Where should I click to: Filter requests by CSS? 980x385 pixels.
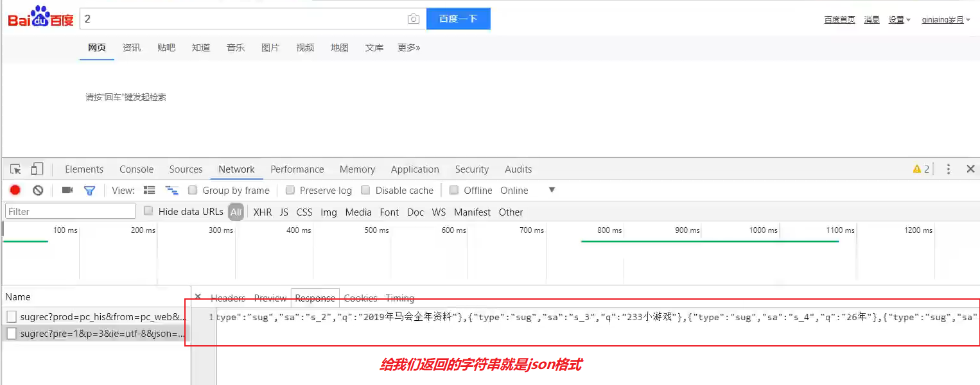tap(304, 212)
